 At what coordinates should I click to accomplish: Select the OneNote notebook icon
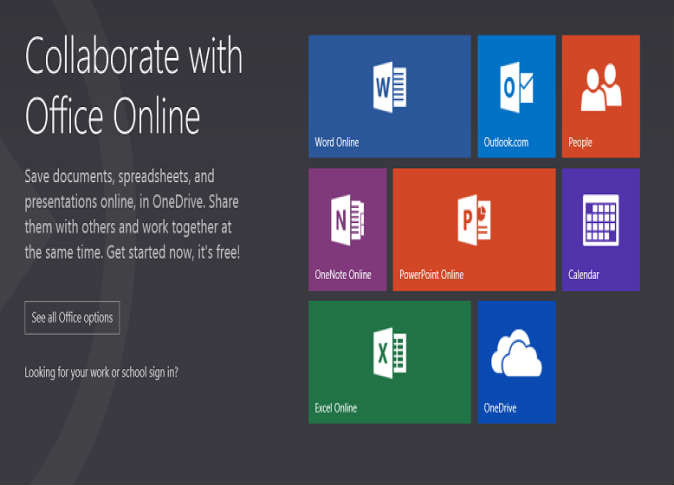348,220
